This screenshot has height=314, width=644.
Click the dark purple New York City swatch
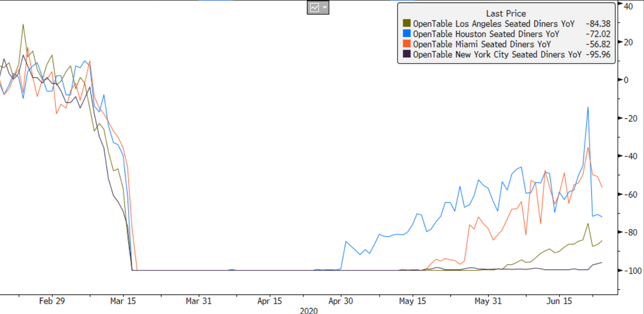(x=407, y=54)
